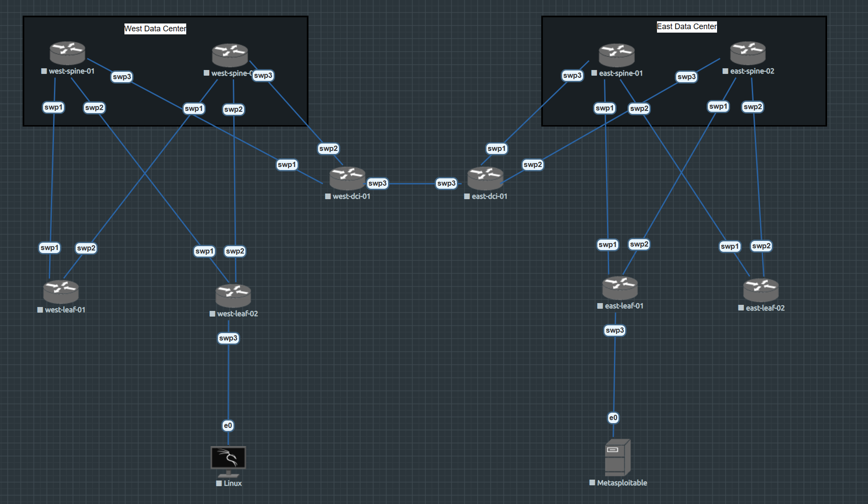The width and height of the screenshot is (868, 504).
Task: Click swp1 label under east-spine-01
Action: coord(605,108)
